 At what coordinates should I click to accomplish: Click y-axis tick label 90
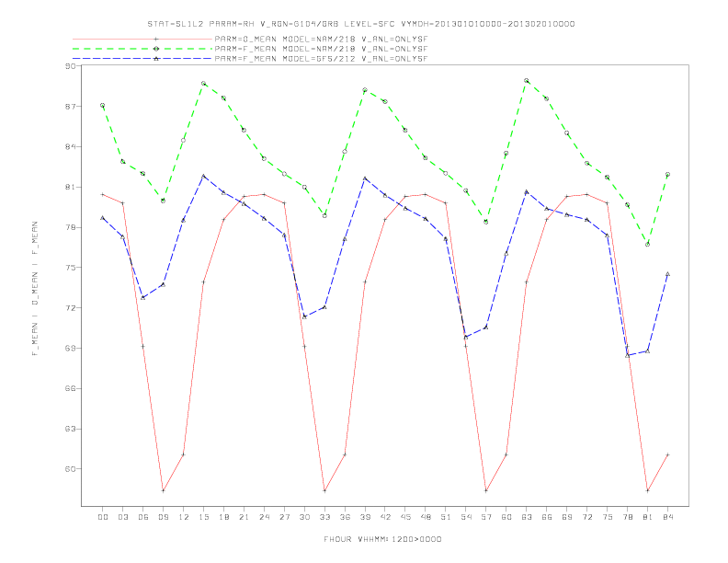(70, 66)
